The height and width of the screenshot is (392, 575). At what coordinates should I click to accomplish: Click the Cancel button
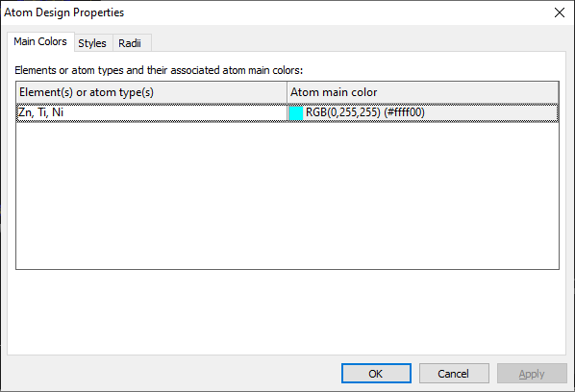[454, 374]
